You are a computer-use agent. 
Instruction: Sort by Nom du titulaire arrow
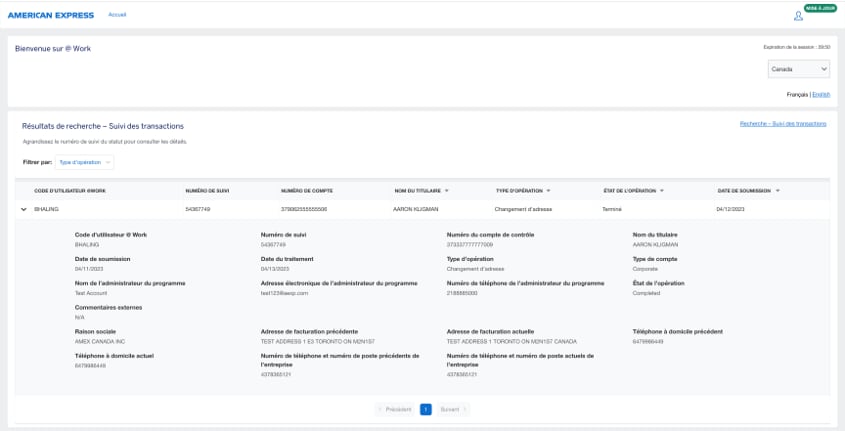[x=447, y=190]
